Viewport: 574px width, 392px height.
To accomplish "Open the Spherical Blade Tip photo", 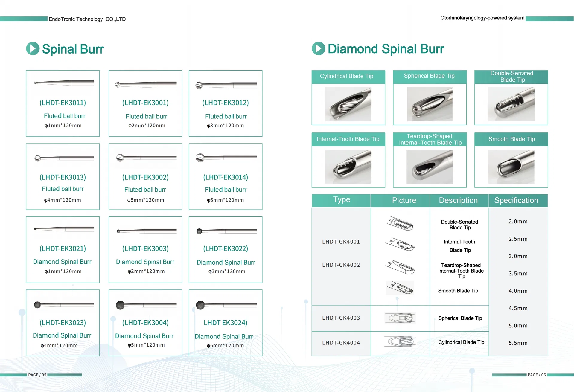I will click(x=430, y=104).
